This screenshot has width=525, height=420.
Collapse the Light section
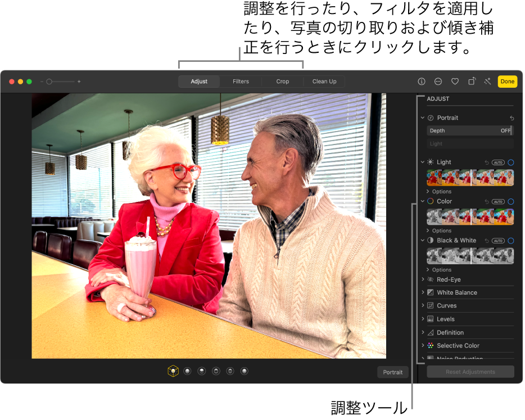pyautogui.click(x=424, y=163)
